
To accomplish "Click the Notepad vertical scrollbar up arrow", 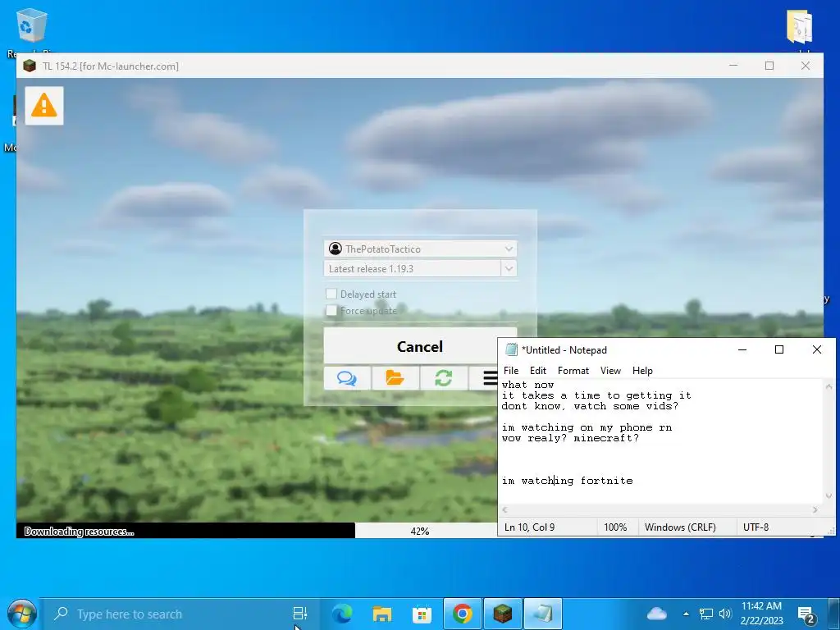I will 829,386.
